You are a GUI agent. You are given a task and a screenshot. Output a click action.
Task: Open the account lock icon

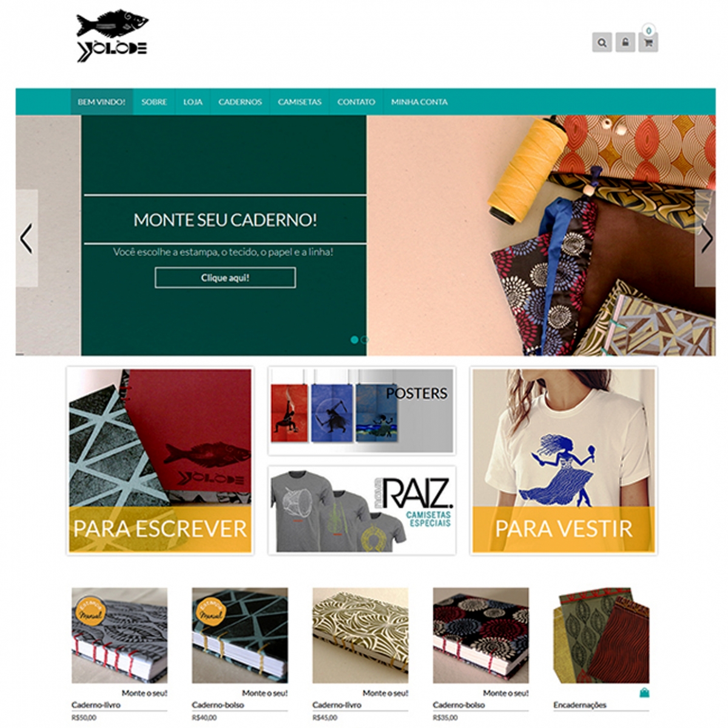point(625,42)
